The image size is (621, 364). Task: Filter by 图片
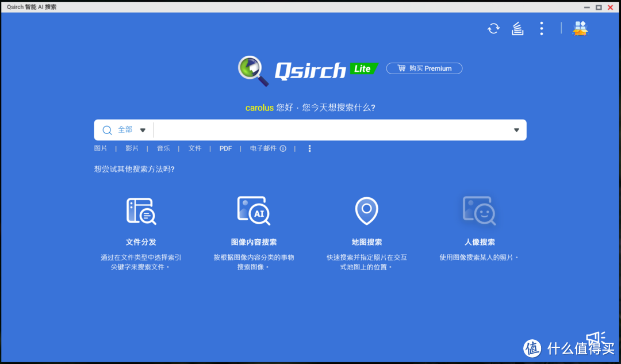[x=101, y=148]
